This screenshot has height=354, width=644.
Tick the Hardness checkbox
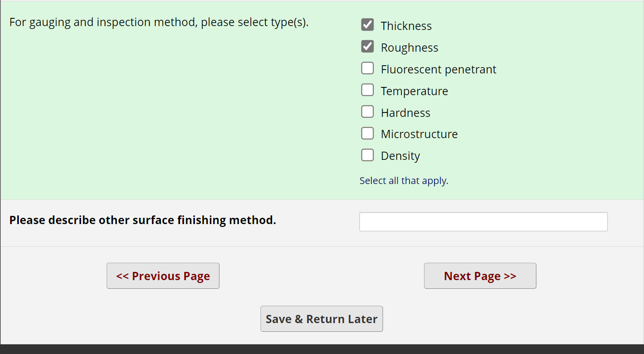pyautogui.click(x=368, y=112)
